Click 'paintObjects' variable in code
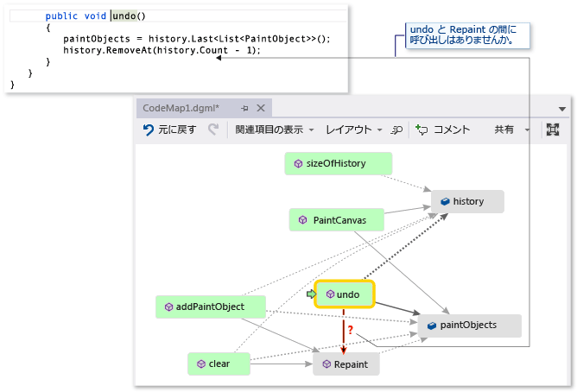The image size is (577, 392). [x=97, y=39]
